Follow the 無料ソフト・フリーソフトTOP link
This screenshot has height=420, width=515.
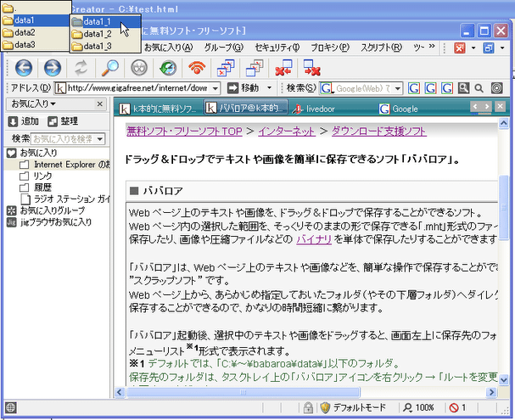pyautogui.click(x=185, y=132)
